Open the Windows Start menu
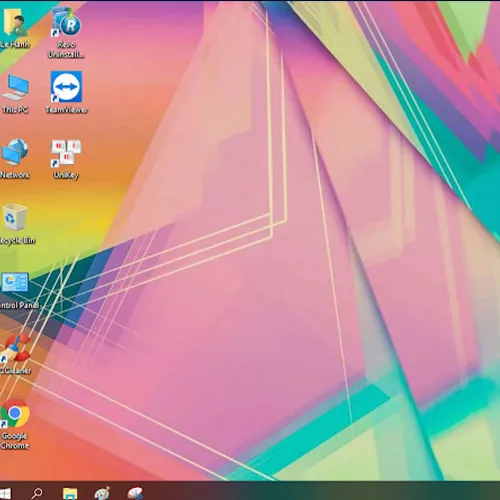500x500 pixels. click(5, 493)
